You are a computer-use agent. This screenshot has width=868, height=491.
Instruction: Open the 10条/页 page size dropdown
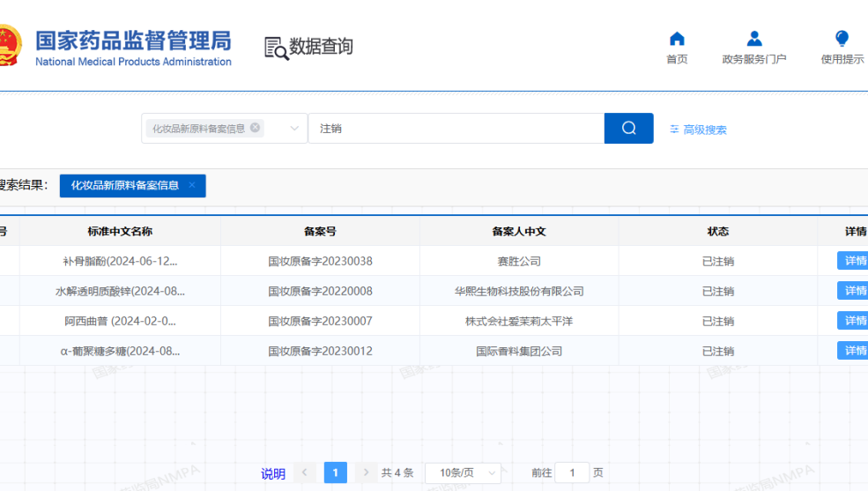(463, 473)
